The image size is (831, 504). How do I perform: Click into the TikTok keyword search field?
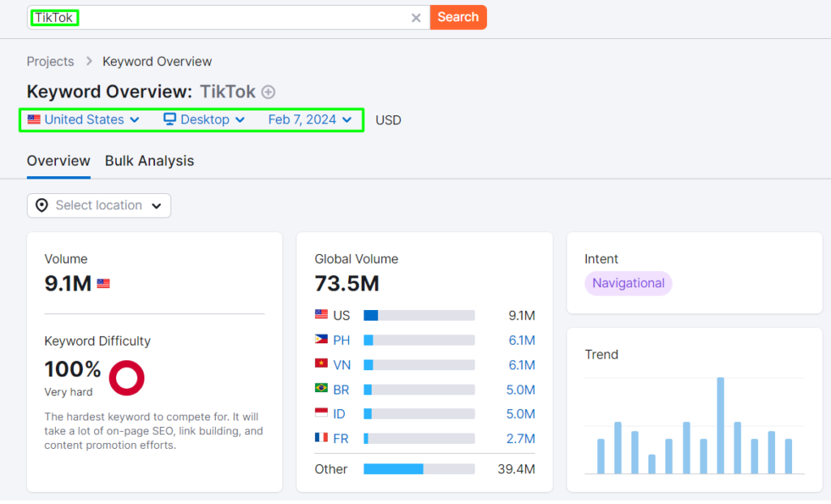[228, 18]
